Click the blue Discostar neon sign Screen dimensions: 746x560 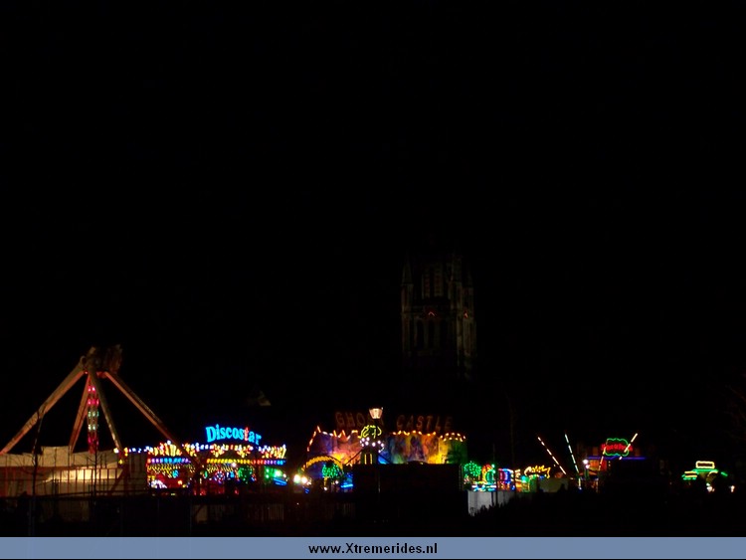click(233, 434)
